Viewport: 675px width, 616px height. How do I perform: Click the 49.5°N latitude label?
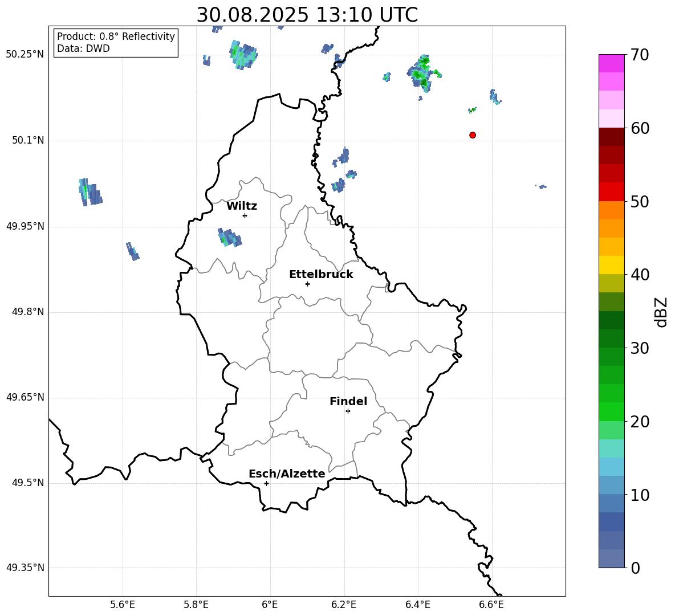point(28,483)
